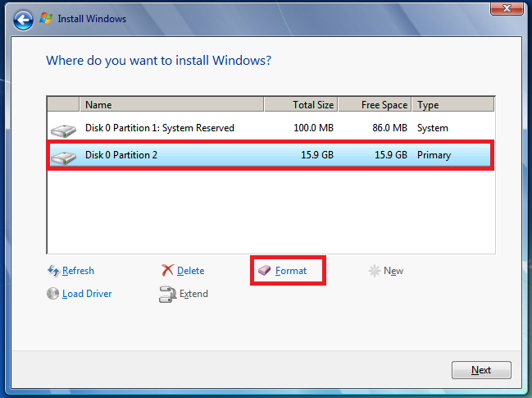Sort by the Type column header
532x398 pixels.
click(453, 104)
